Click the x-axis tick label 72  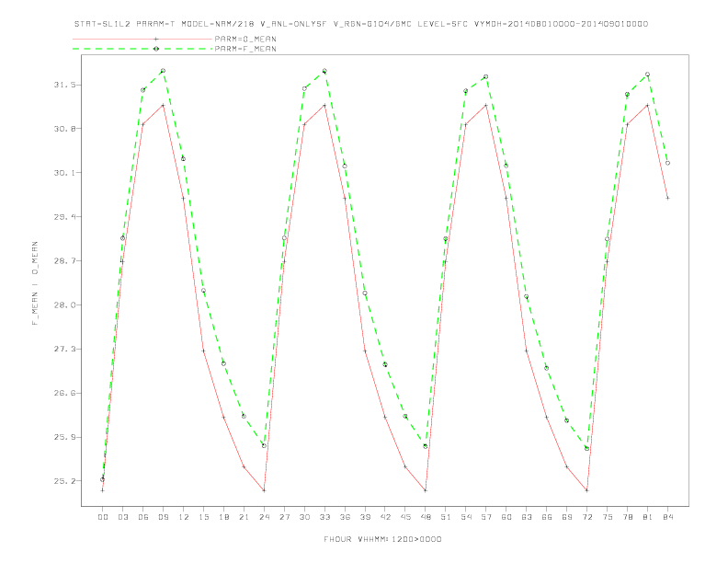pos(587,517)
